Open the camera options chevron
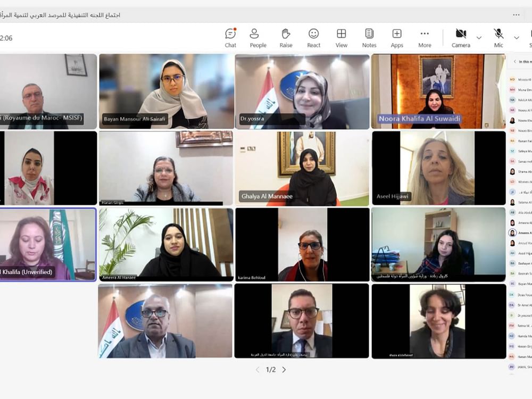 pos(478,38)
